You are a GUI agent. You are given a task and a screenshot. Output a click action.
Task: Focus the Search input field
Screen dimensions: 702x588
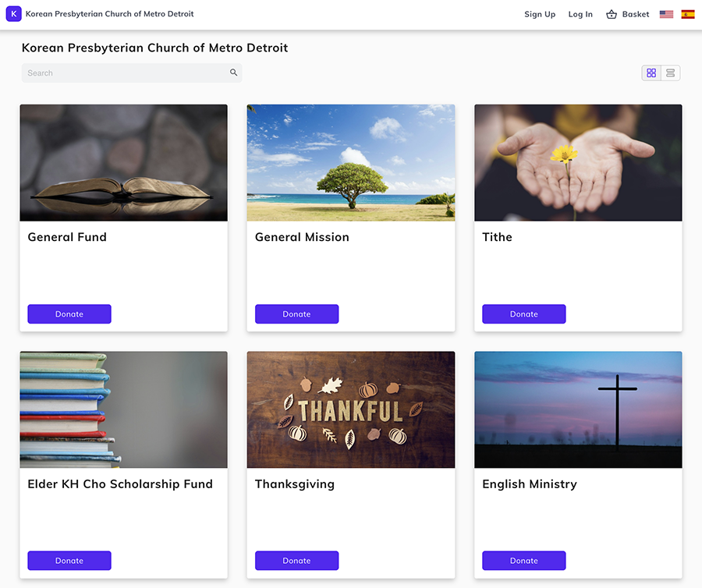coord(125,73)
